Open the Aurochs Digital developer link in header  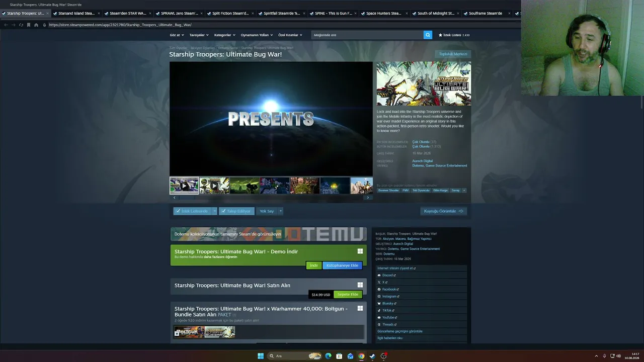coord(423,161)
